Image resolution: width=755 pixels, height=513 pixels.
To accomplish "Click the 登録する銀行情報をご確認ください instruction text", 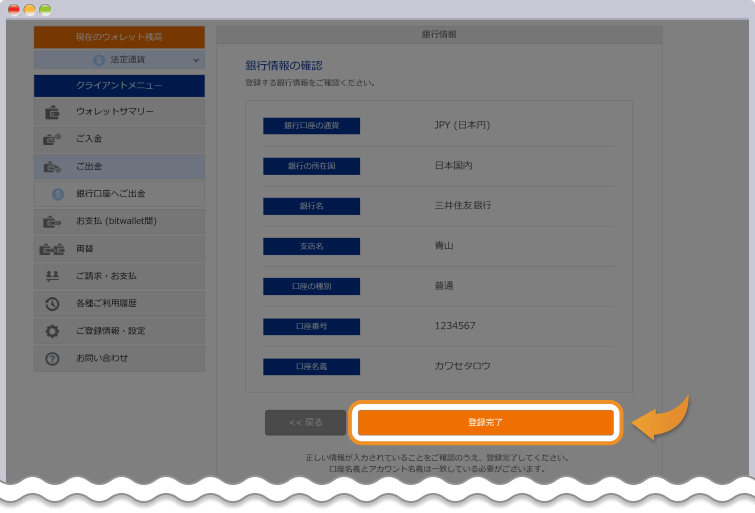I will click(x=310, y=83).
